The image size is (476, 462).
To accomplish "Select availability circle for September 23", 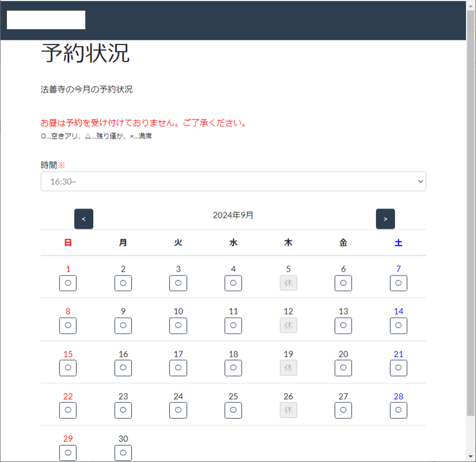I will (123, 410).
